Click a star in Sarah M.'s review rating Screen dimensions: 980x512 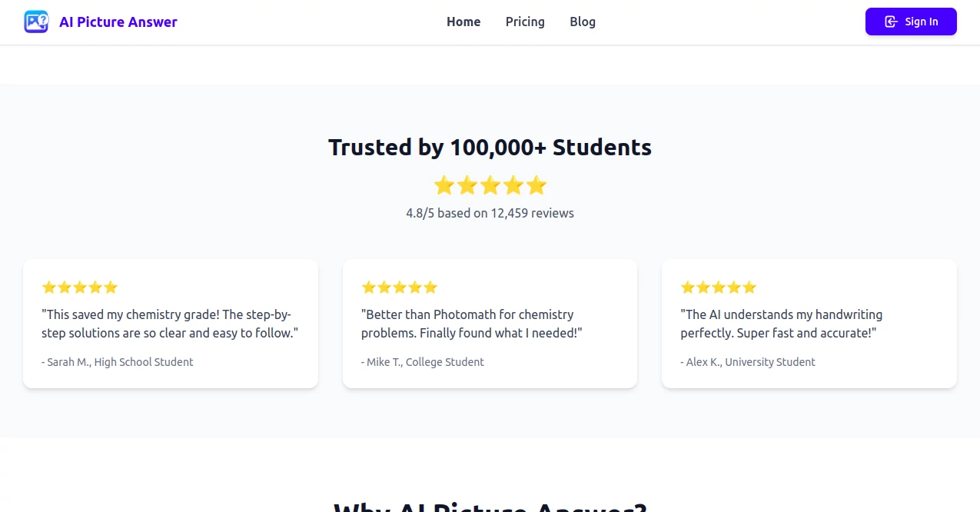coord(79,287)
